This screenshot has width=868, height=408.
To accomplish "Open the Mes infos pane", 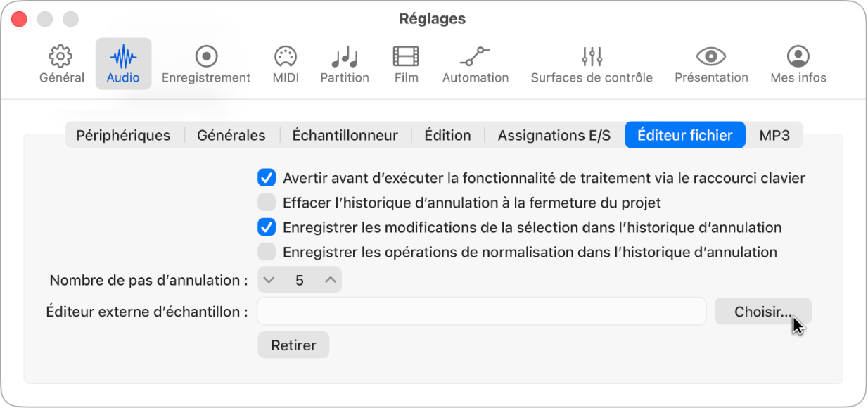I will tap(798, 63).
